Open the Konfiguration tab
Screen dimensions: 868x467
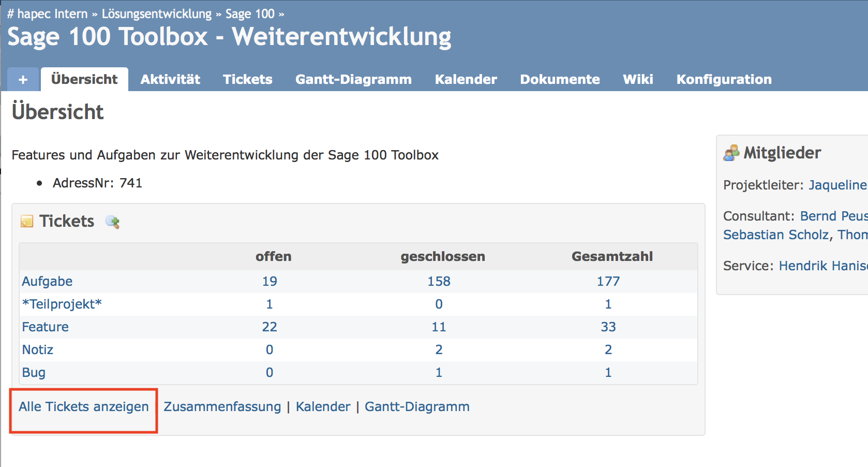coord(724,80)
